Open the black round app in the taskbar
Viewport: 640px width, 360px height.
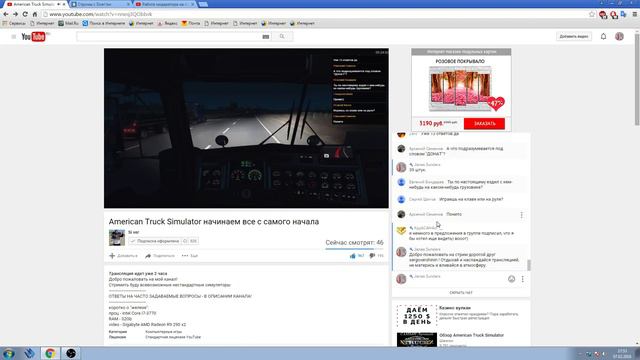[71, 353]
